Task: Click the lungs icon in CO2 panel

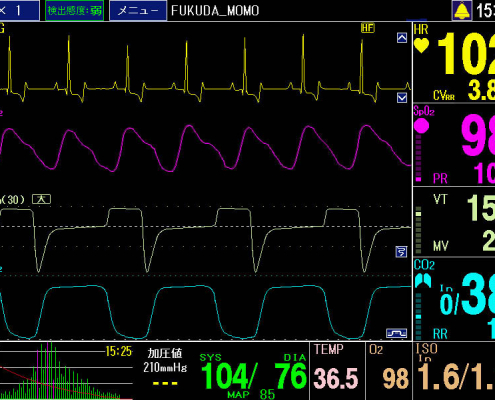Action: point(423,281)
